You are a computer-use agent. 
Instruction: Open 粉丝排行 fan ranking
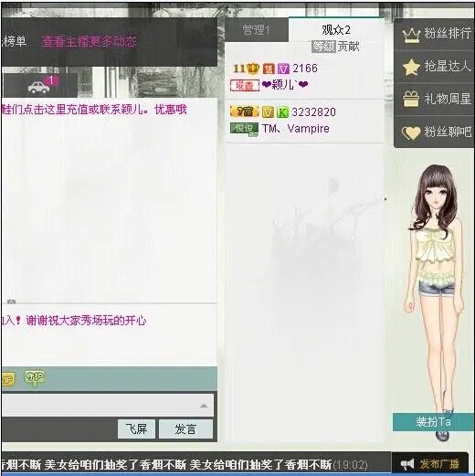[x=435, y=34]
